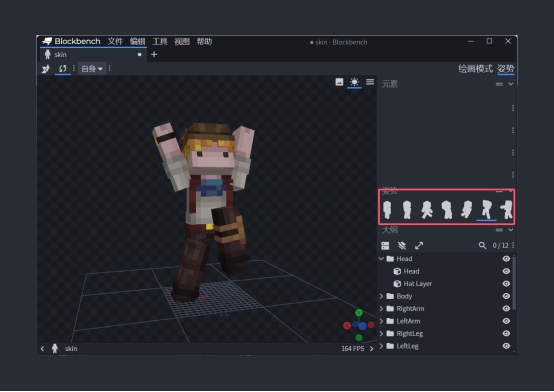Viewport: 554px width, 392px height.
Task: Select the rotate tool icon in toolbar
Action: point(63,69)
